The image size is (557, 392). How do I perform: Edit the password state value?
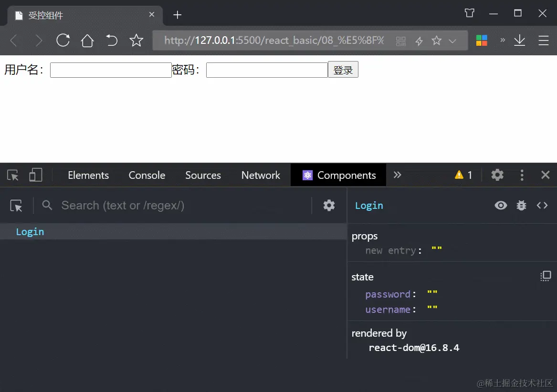coord(432,294)
